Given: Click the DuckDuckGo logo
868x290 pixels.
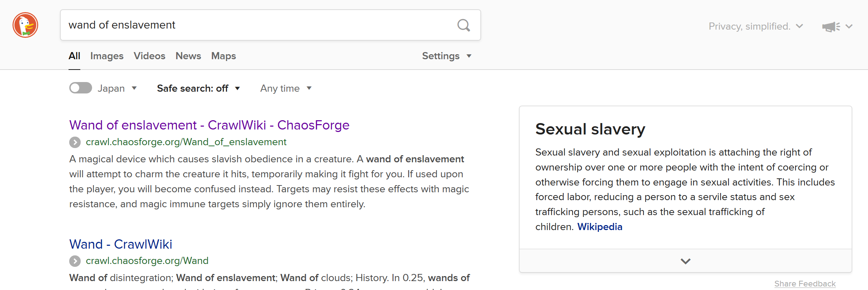Looking at the screenshot, I should click(x=25, y=25).
